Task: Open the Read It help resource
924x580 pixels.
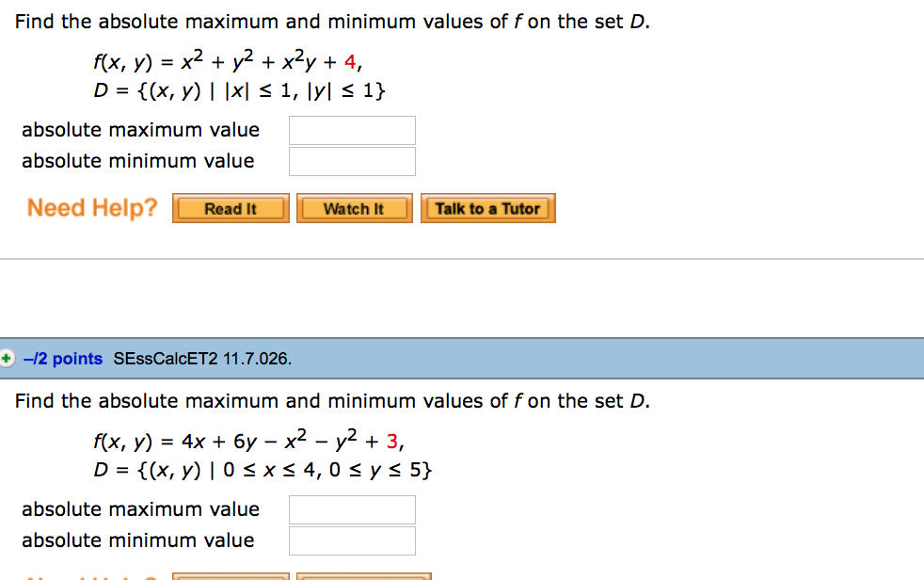Action: 231,209
